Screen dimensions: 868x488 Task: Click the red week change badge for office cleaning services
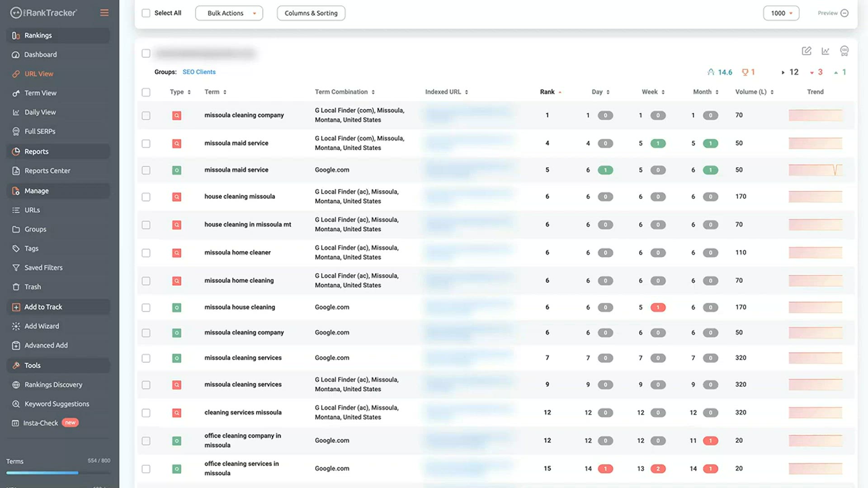click(658, 469)
